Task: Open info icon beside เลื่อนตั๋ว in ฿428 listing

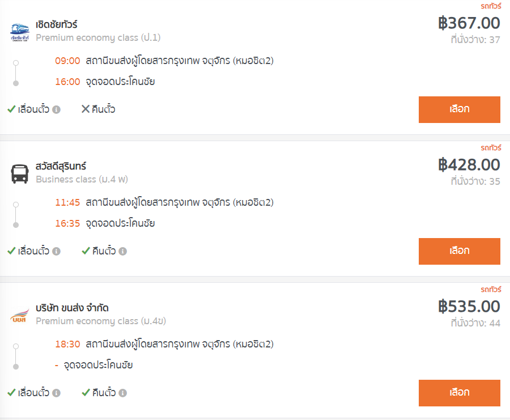Action: point(56,252)
